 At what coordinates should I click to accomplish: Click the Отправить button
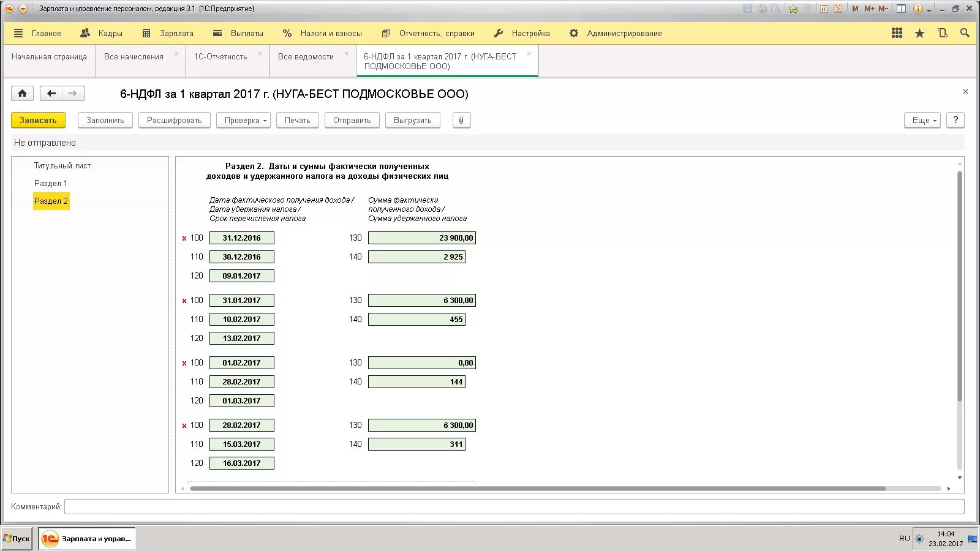(x=352, y=120)
